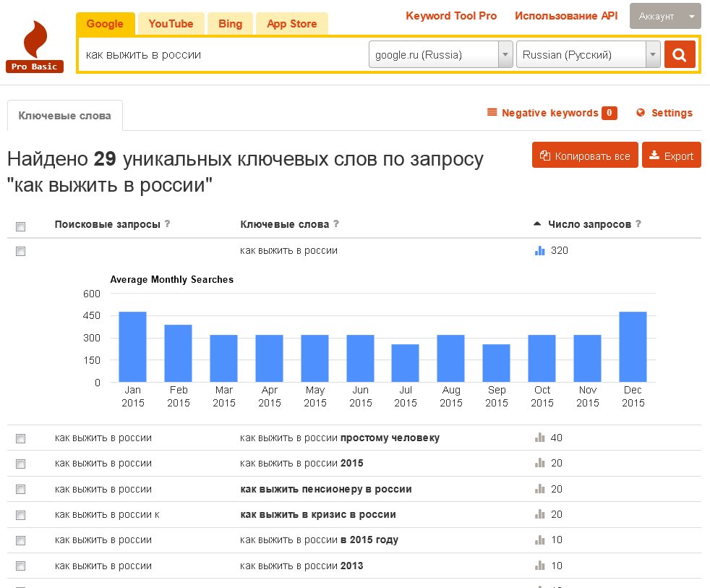Sort by the Число запросов column header
This screenshot has width=710, height=588.
point(589,223)
